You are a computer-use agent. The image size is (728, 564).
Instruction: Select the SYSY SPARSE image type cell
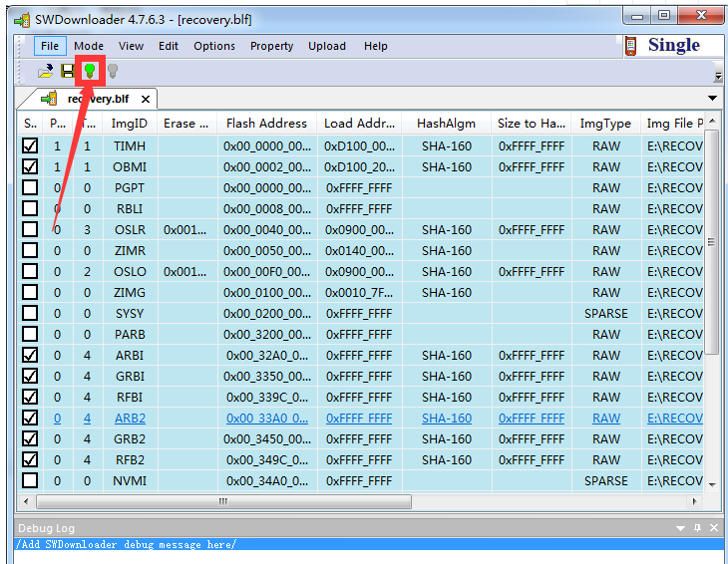coord(606,314)
